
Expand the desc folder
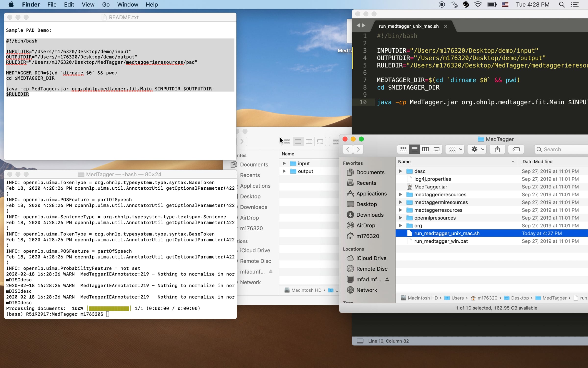(400, 171)
